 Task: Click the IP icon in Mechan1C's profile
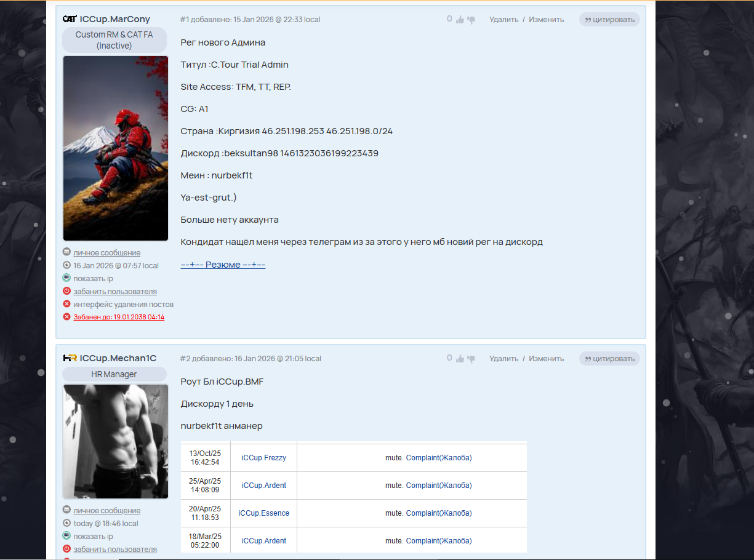[x=66, y=536]
